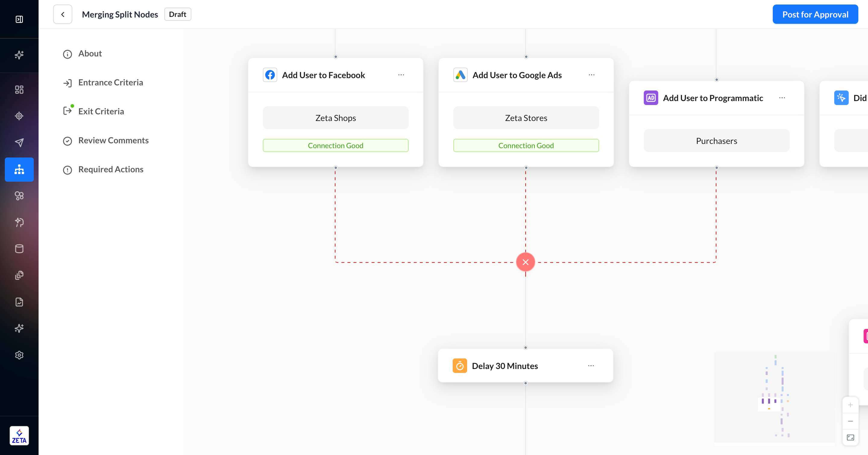Open the target audiences icon in sidebar

point(19,116)
